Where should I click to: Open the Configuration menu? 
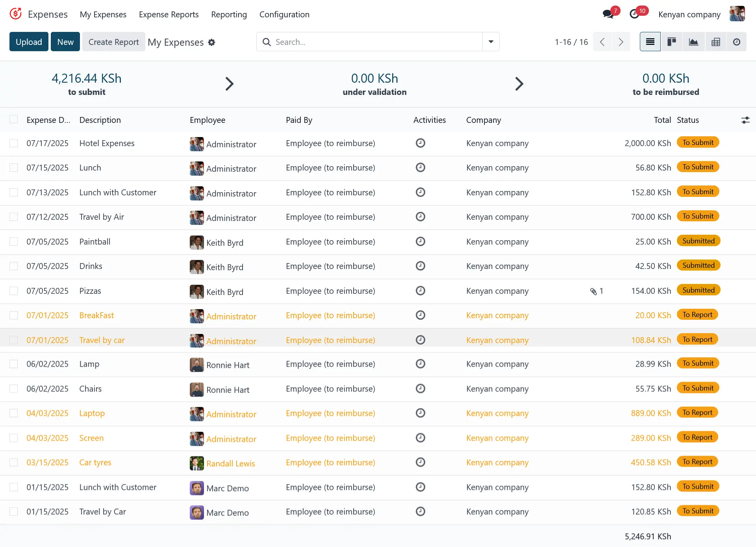(x=284, y=15)
